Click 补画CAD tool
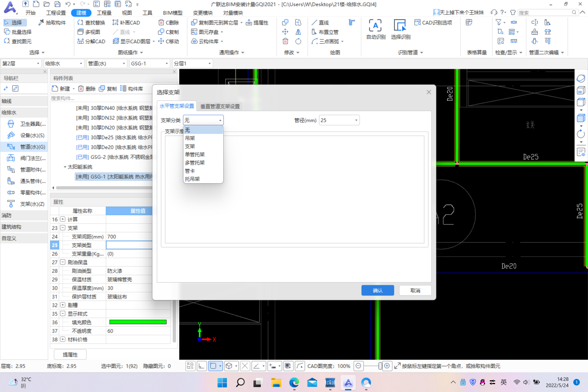Screen dimensions: 588x392 [126, 23]
